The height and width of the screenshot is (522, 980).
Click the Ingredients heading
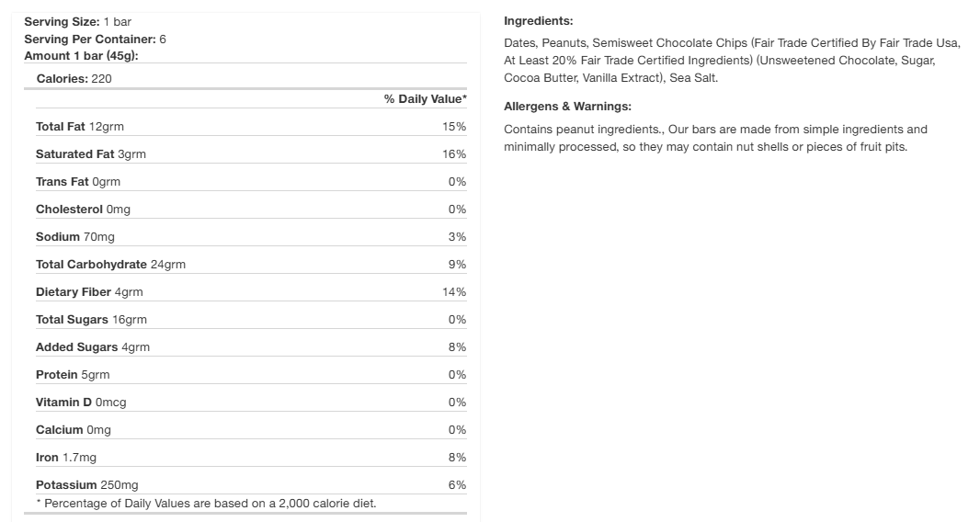click(x=539, y=21)
